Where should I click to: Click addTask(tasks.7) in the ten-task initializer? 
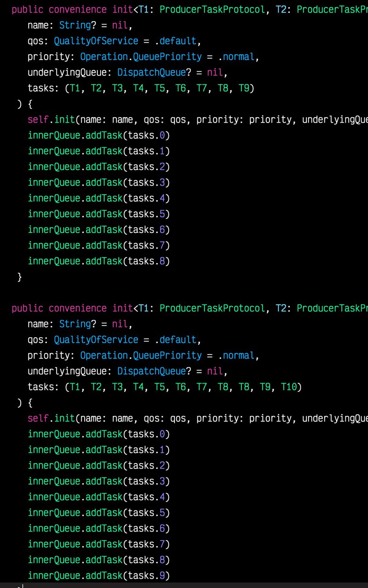[x=128, y=544]
